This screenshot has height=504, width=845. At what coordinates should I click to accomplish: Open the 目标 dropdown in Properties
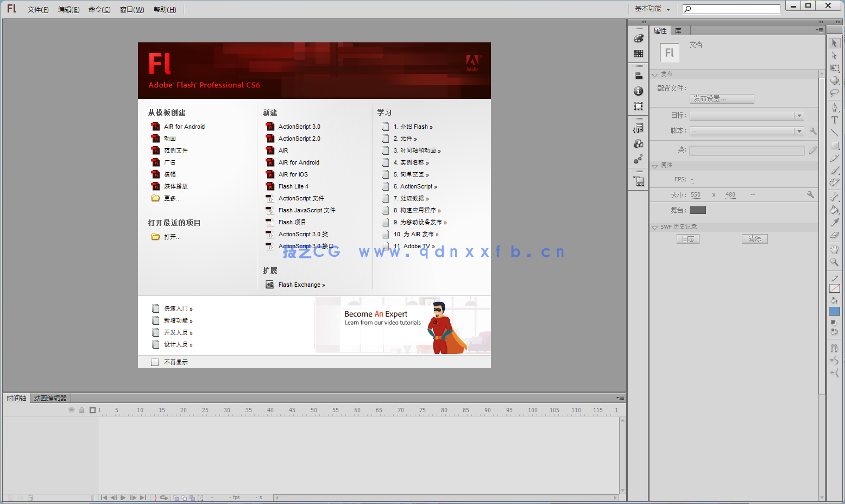[x=799, y=115]
